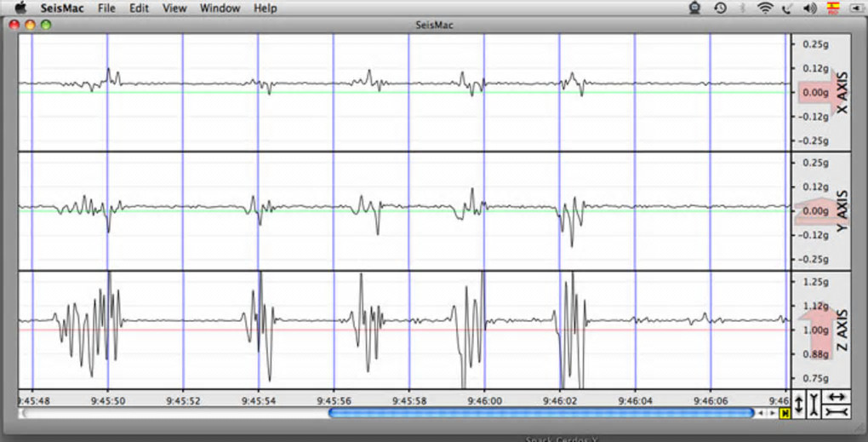Open the Apple menu
The image size is (868, 442).
tap(20, 8)
